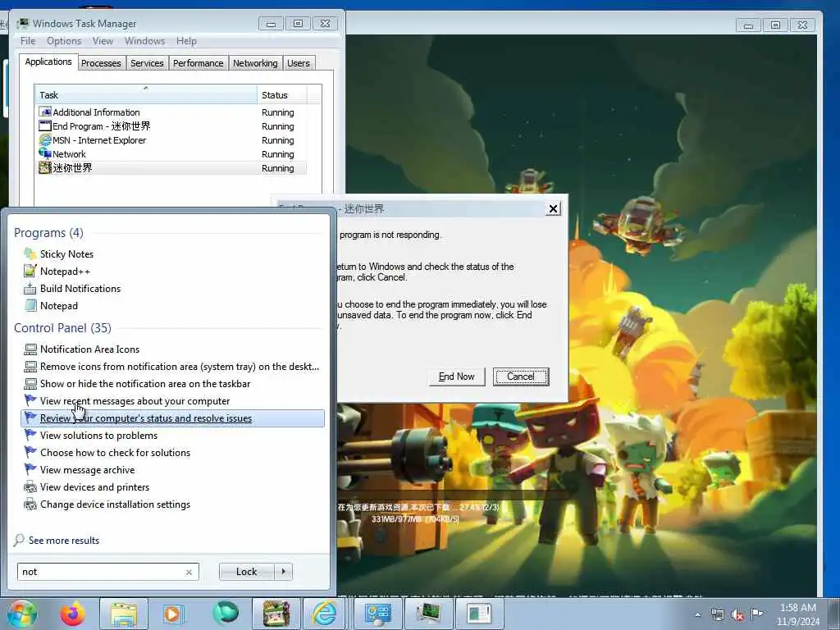The height and width of the screenshot is (630, 840).
Task: Click the green round app taskbar icon
Action: pyautogui.click(x=226, y=614)
